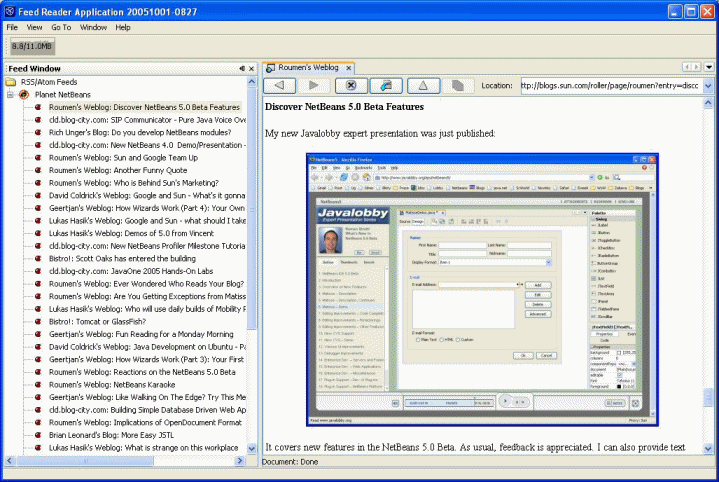This screenshot has width=719, height=482.
Task: Open the Location URL dropdown arrow
Action: click(x=707, y=86)
